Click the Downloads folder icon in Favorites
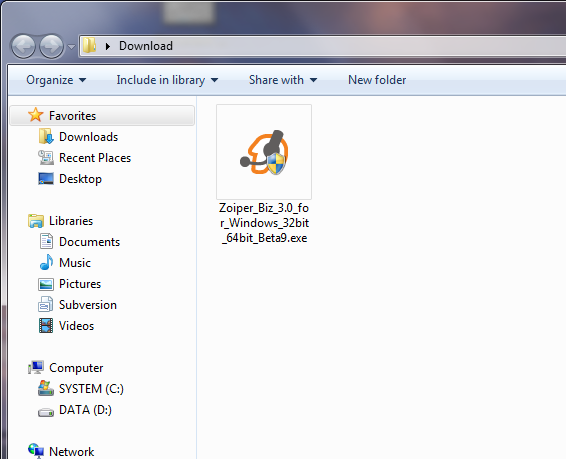The height and width of the screenshot is (459, 566). tap(46, 136)
